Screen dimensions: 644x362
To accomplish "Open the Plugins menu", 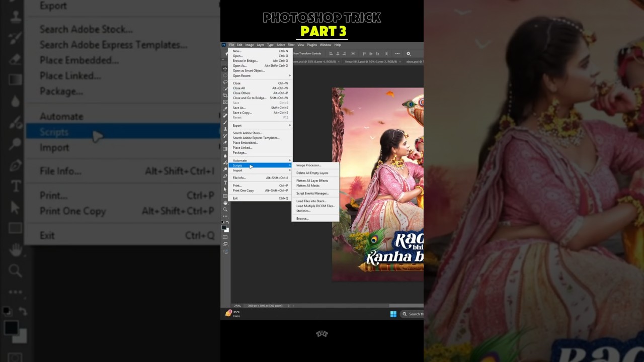I will point(312,45).
